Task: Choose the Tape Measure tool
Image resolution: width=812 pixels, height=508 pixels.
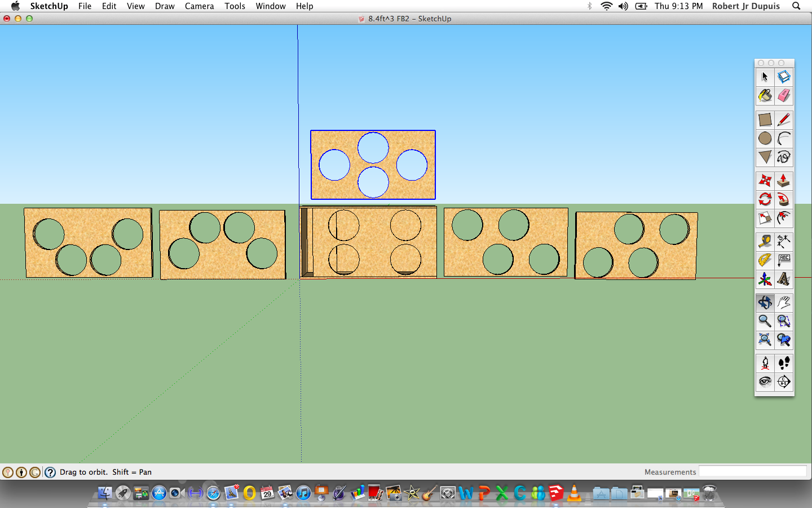Action: (x=765, y=242)
